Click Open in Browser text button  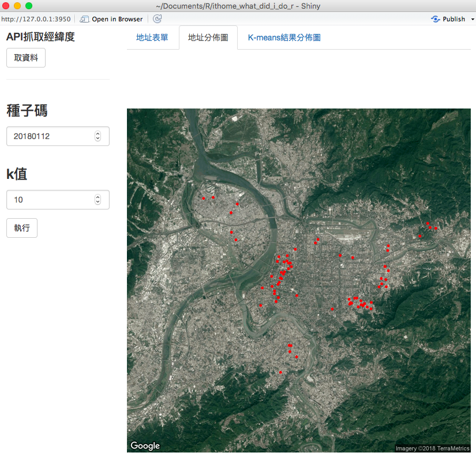[x=117, y=19]
